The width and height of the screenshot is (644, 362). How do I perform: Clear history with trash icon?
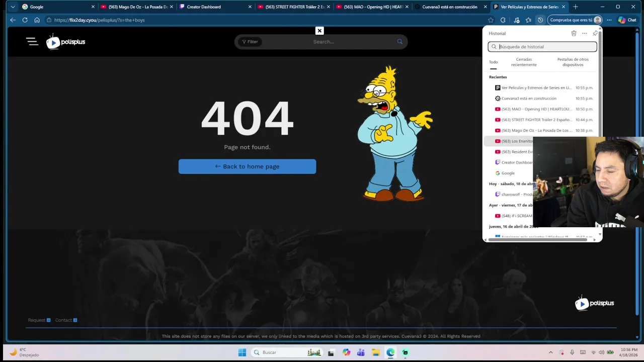pyautogui.click(x=574, y=33)
